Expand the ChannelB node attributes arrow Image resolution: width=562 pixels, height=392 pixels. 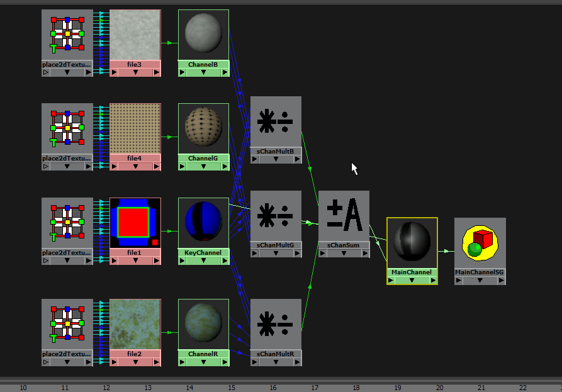(x=203, y=72)
